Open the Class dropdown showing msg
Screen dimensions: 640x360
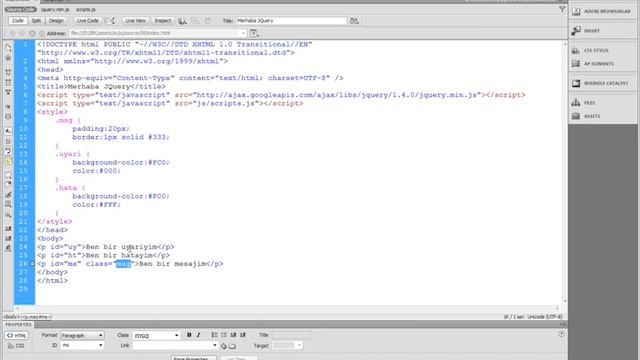coord(156,335)
